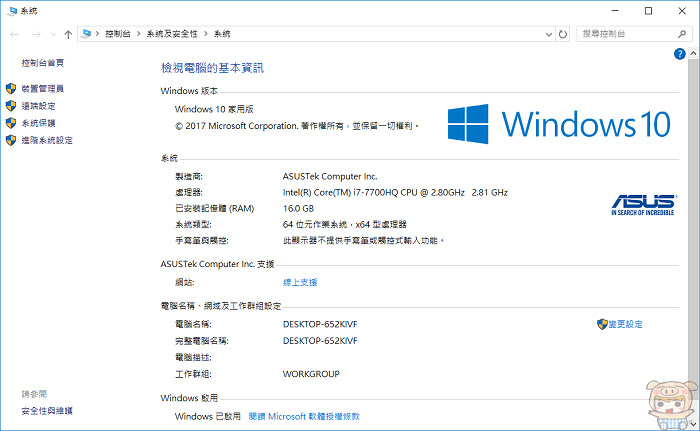Open 裝置管理員 (Device Manager) link
Image resolution: width=700 pixels, height=431 pixels.
(x=42, y=89)
